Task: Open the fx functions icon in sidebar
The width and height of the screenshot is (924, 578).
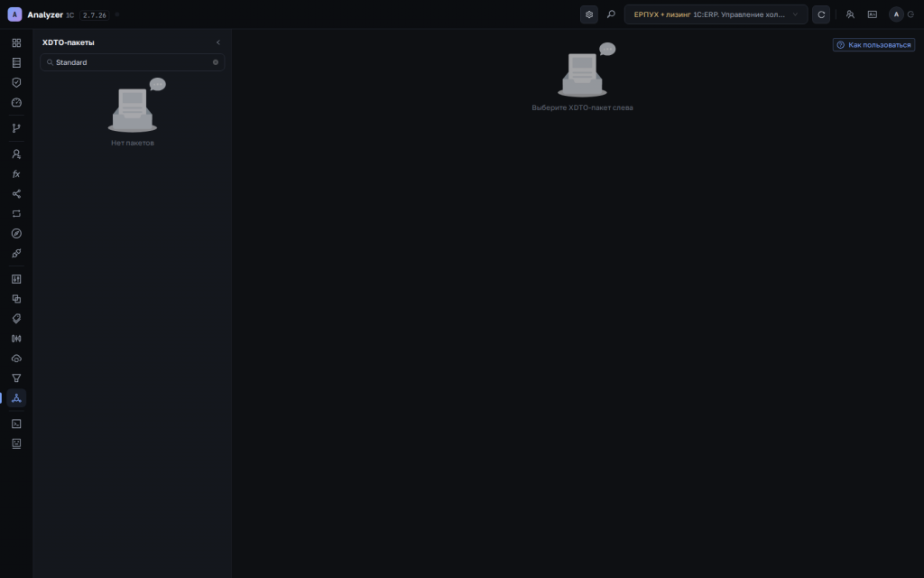Action: [x=16, y=174]
